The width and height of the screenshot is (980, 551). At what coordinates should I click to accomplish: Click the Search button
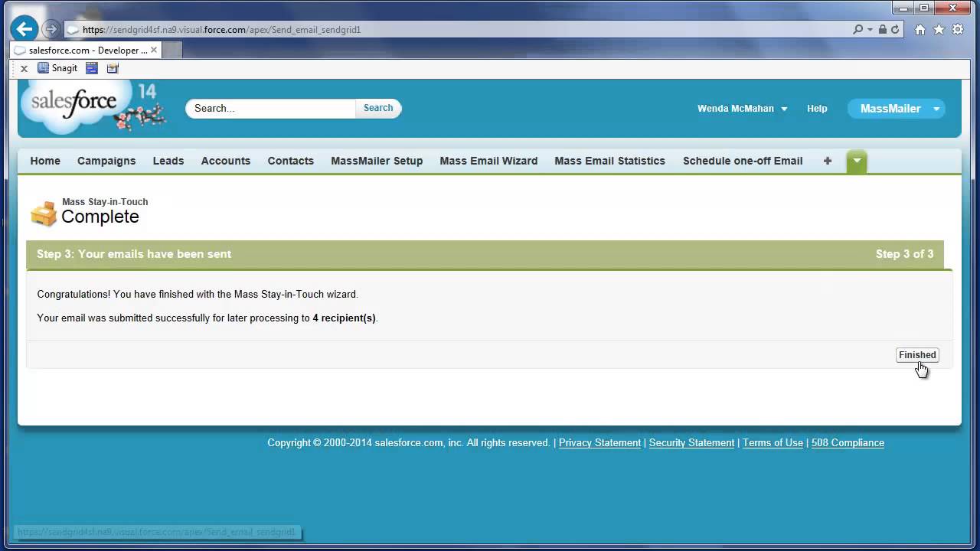(x=378, y=108)
